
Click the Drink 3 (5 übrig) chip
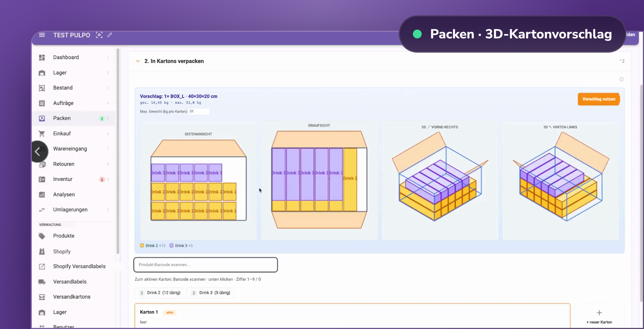click(211, 293)
